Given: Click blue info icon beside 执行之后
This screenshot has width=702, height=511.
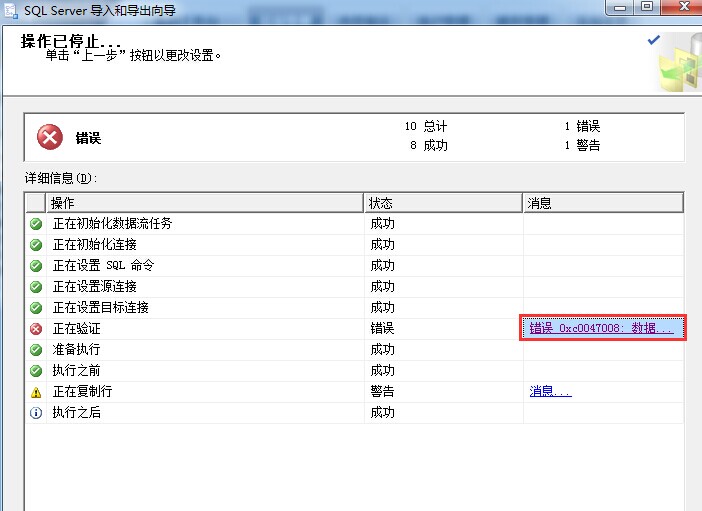Looking at the screenshot, I should [x=36, y=413].
